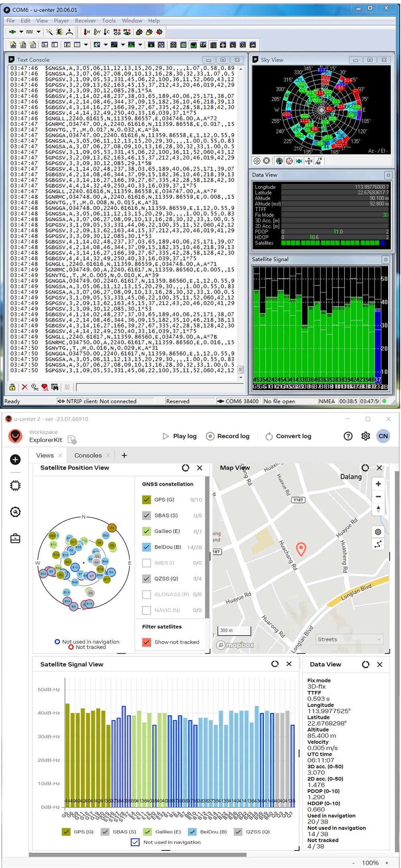401x868 pixels.
Task: Toggle the BeiDou (B) constellation checkbox
Action: click(146, 547)
